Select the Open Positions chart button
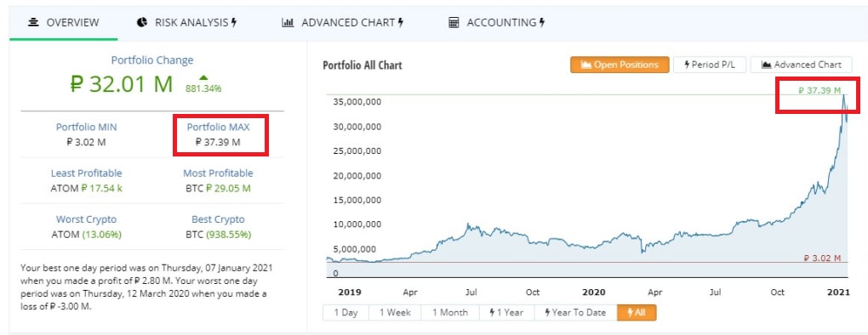 tap(620, 65)
